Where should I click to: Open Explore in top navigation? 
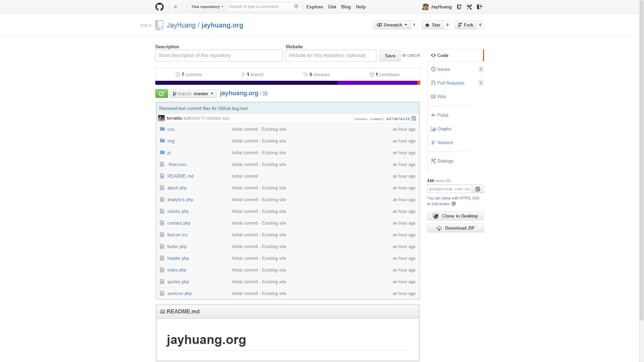[315, 7]
